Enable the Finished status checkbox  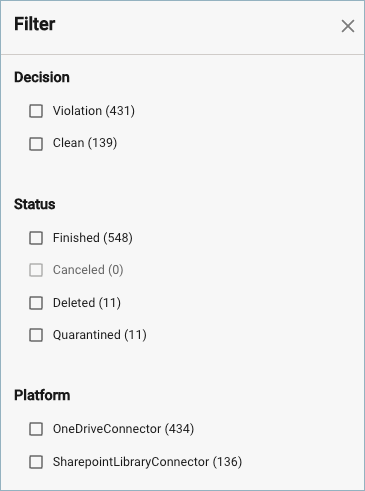pyautogui.click(x=36, y=238)
